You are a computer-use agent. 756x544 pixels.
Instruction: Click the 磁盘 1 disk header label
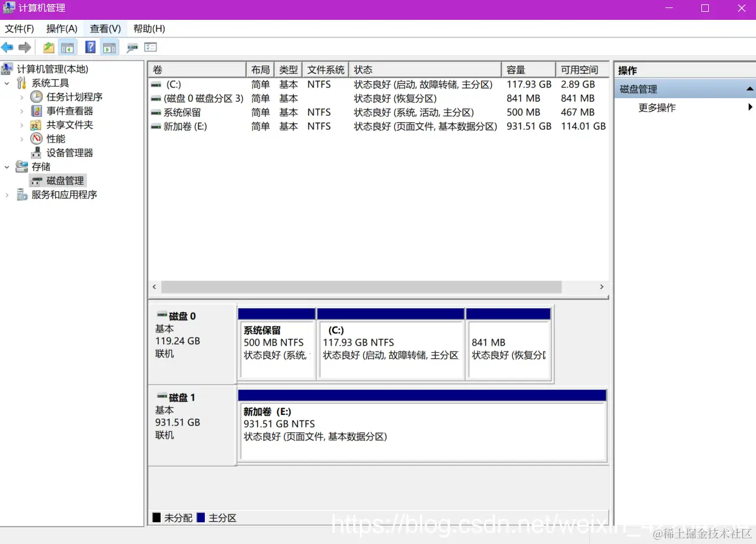click(x=182, y=397)
